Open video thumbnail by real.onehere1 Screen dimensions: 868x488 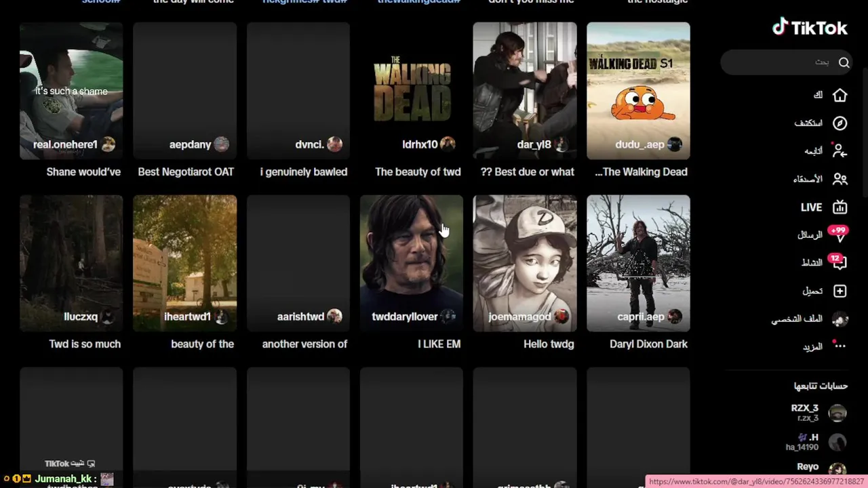coord(71,90)
